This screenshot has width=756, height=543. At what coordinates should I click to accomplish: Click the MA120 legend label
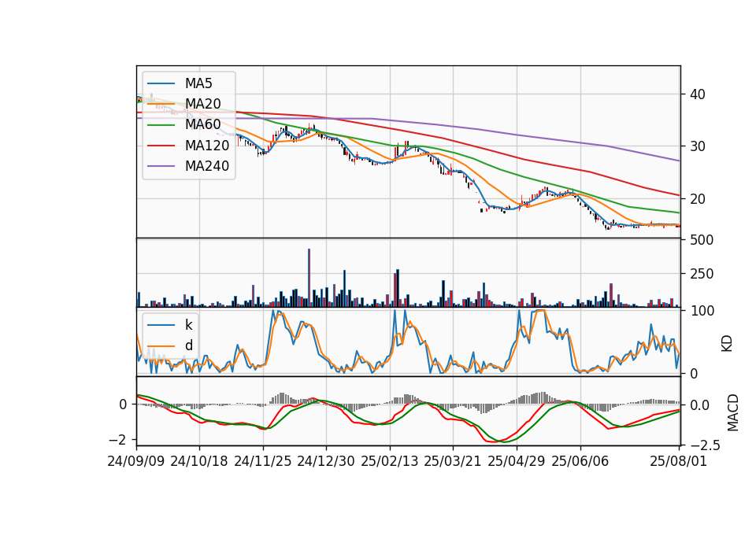[x=207, y=146]
